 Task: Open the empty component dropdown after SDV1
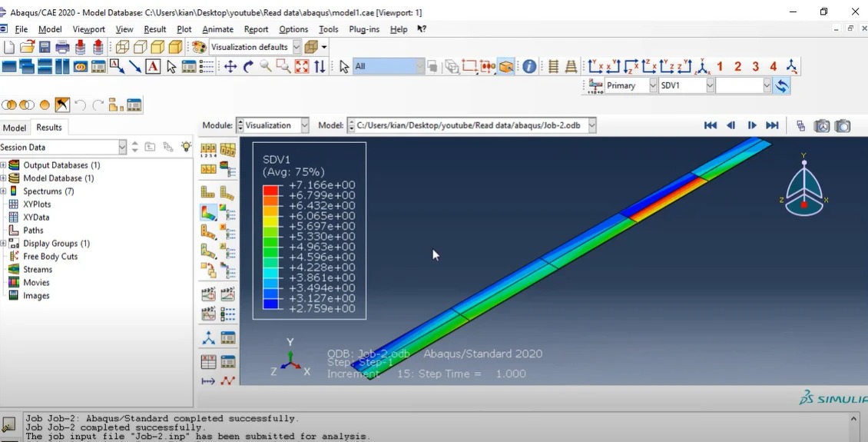[767, 85]
